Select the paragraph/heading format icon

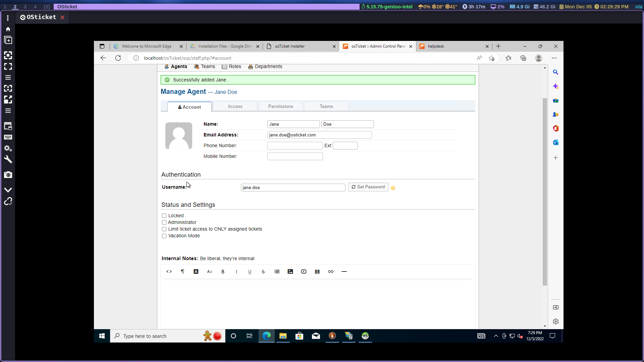182,271
